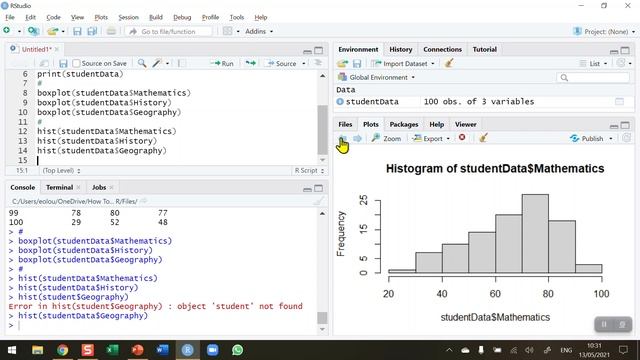Open the R Script file type selector
This screenshot has width=640, height=360.
click(x=309, y=171)
